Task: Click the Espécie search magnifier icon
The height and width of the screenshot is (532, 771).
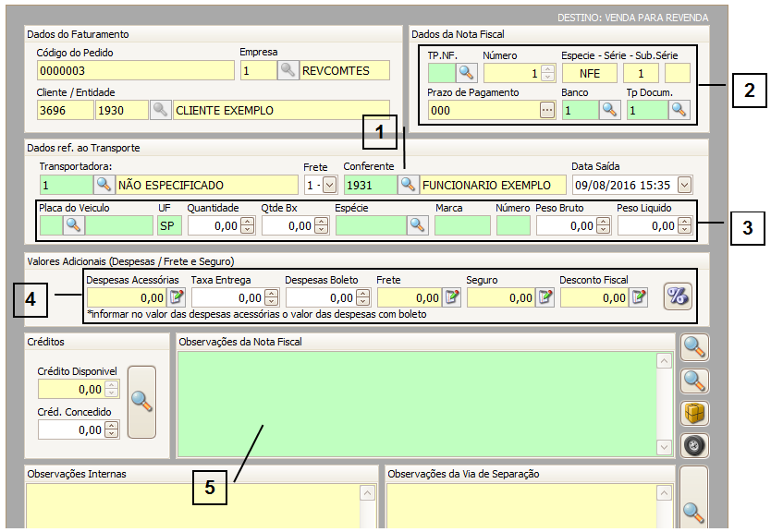Action: [418, 224]
